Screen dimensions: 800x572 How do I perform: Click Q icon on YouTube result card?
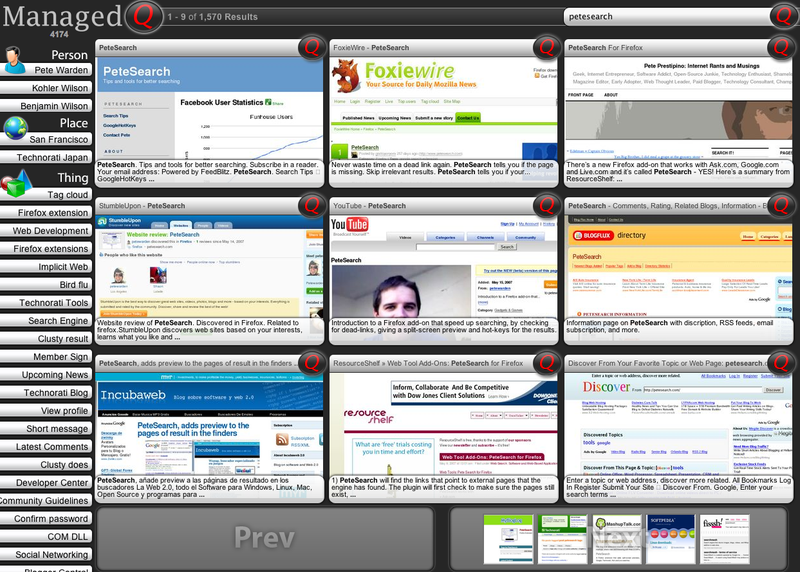(x=545, y=206)
